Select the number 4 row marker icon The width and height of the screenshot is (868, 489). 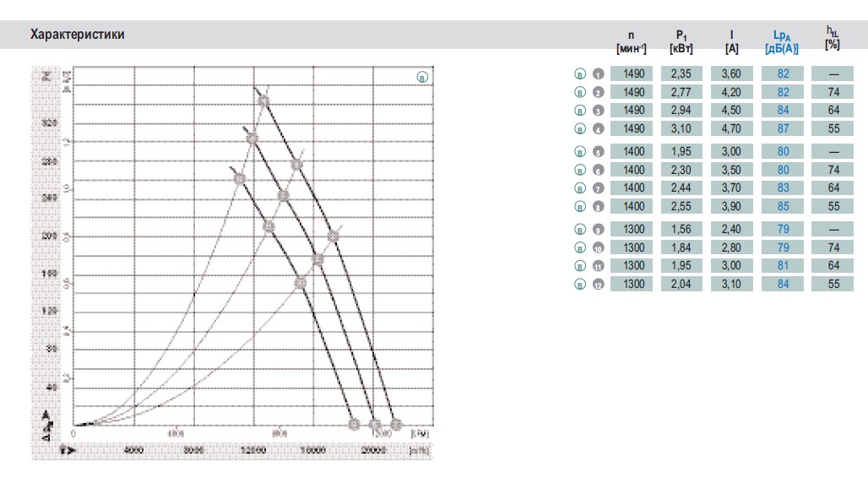[x=598, y=129]
